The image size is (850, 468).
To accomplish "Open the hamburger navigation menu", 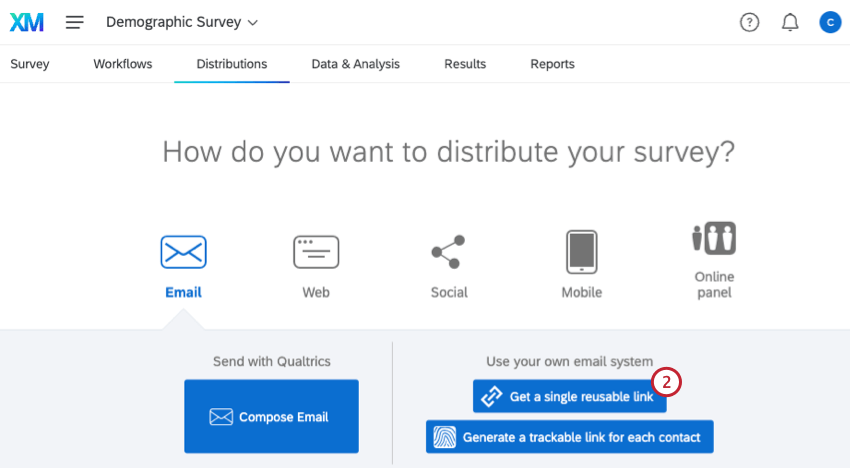I will 75,22.
